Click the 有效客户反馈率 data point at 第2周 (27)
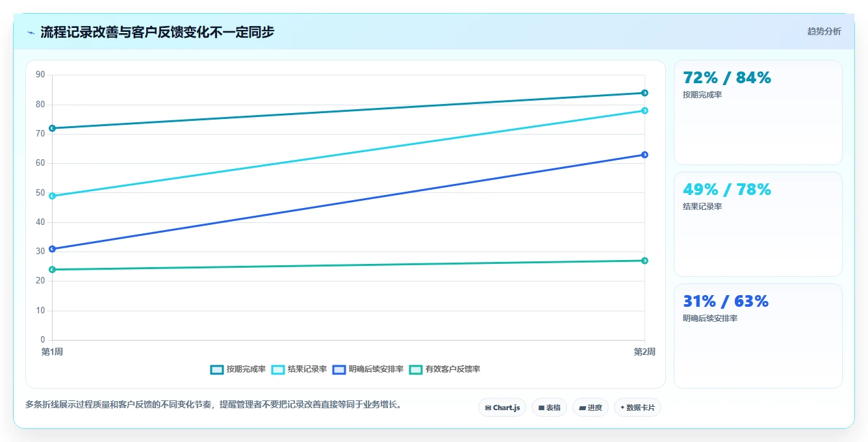Viewport: 868px width, 442px height. coord(645,261)
